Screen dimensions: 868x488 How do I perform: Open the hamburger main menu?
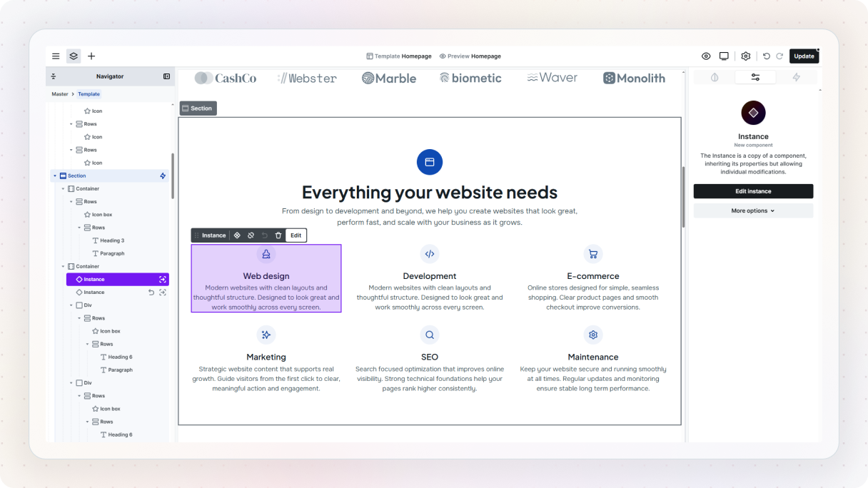(56, 56)
